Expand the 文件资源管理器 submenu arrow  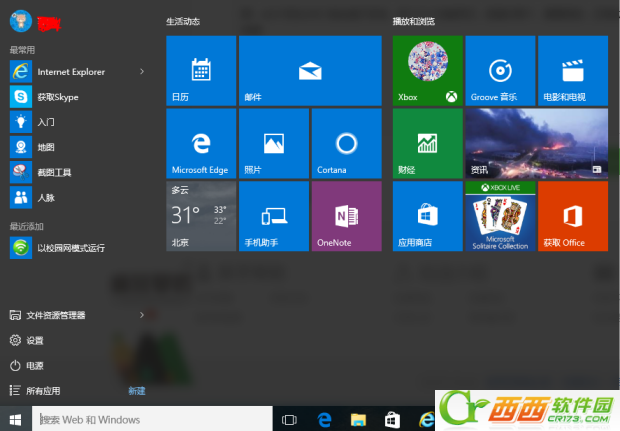click(x=142, y=315)
